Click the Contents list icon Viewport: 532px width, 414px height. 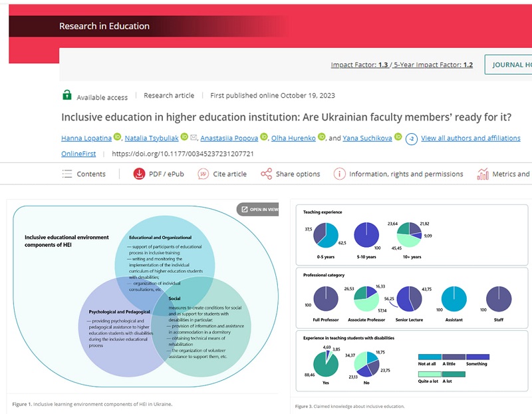tap(67, 174)
